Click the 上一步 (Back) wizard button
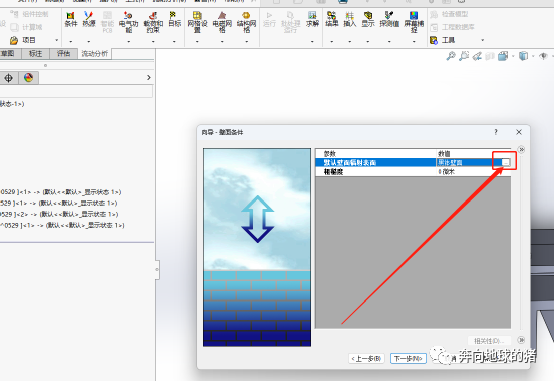The width and height of the screenshot is (554, 381). [366, 358]
